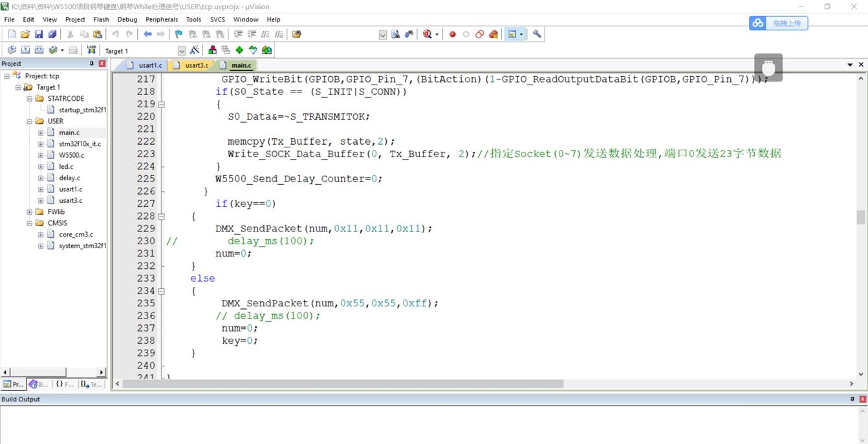Collapse the code block at line 228
Viewport: 868px width, 444px height.
[x=162, y=217]
